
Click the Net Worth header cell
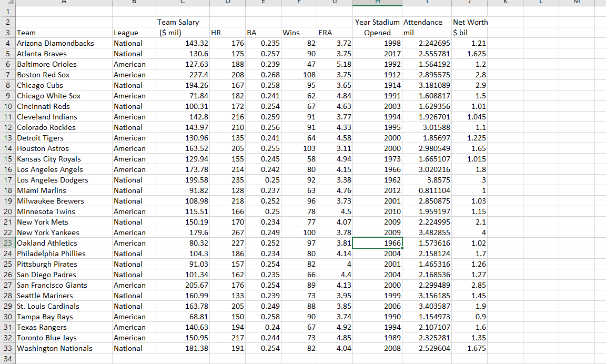pos(470,23)
